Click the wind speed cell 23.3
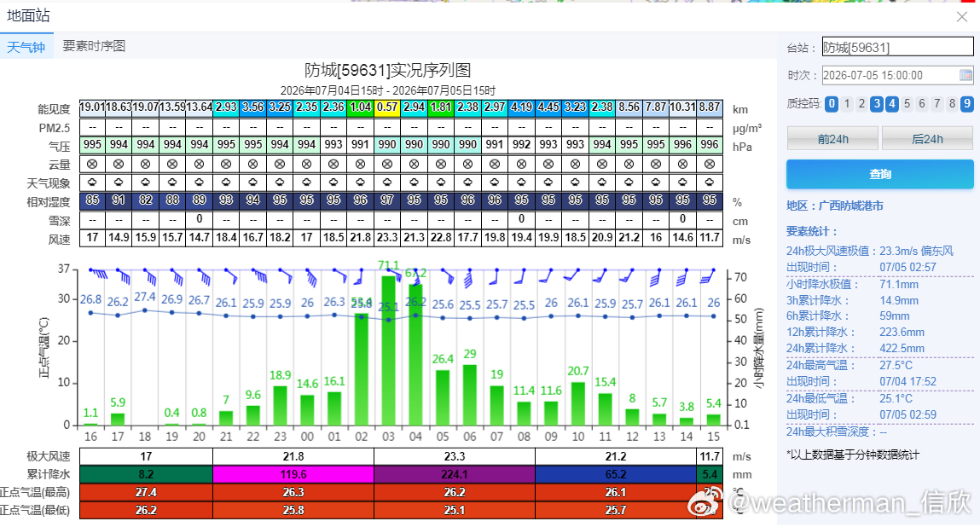980x527 pixels. click(387, 238)
